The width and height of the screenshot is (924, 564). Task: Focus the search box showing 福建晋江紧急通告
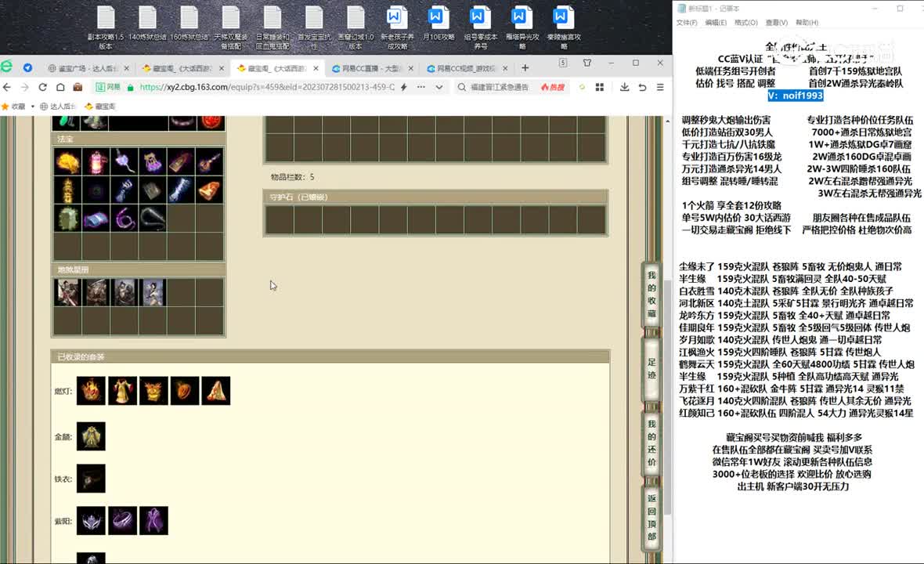[499, 87]
